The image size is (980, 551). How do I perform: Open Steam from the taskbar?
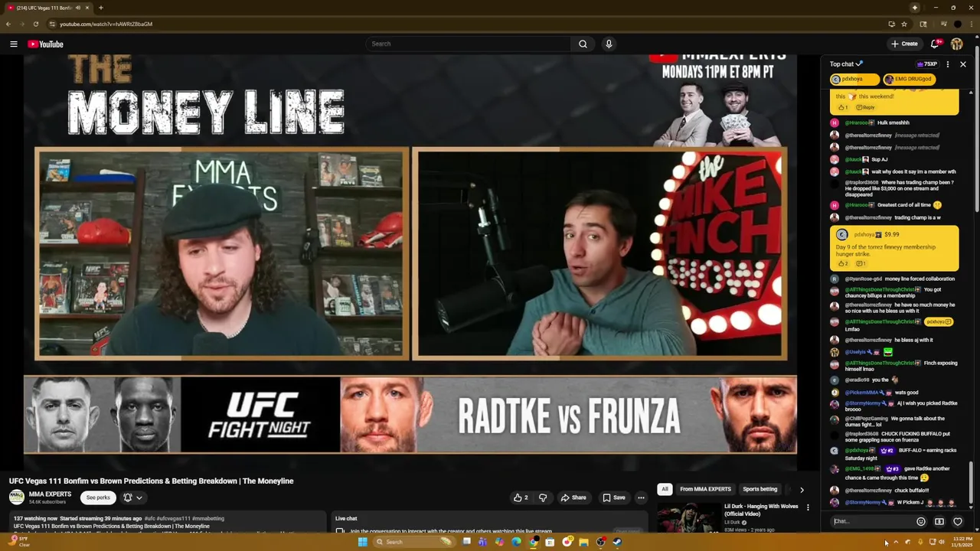(x=617, y=542)
